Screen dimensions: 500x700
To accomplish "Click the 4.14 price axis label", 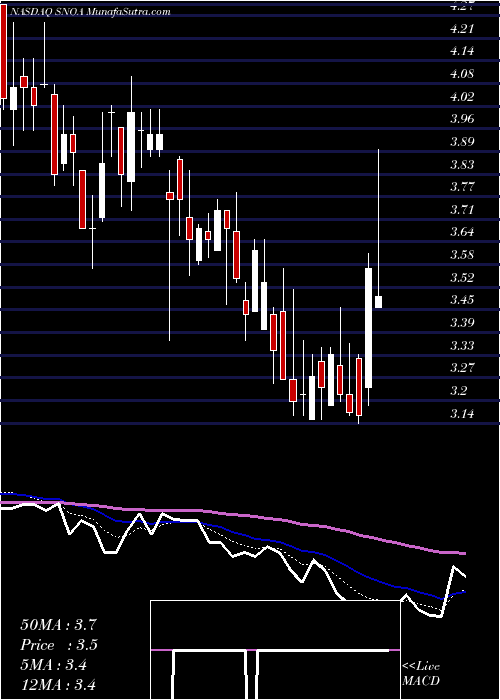I will click(x=462, y=51).
